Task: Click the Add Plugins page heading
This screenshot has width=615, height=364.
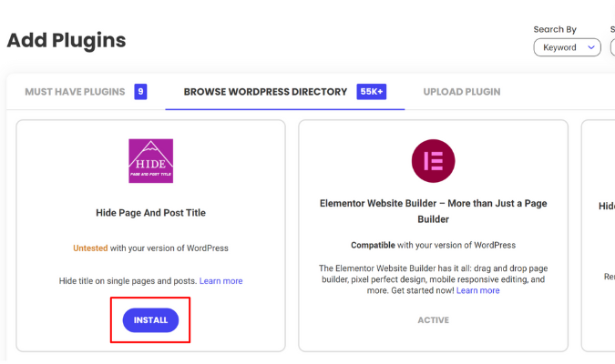Action: pyautogui.click(x=67, y=40)
